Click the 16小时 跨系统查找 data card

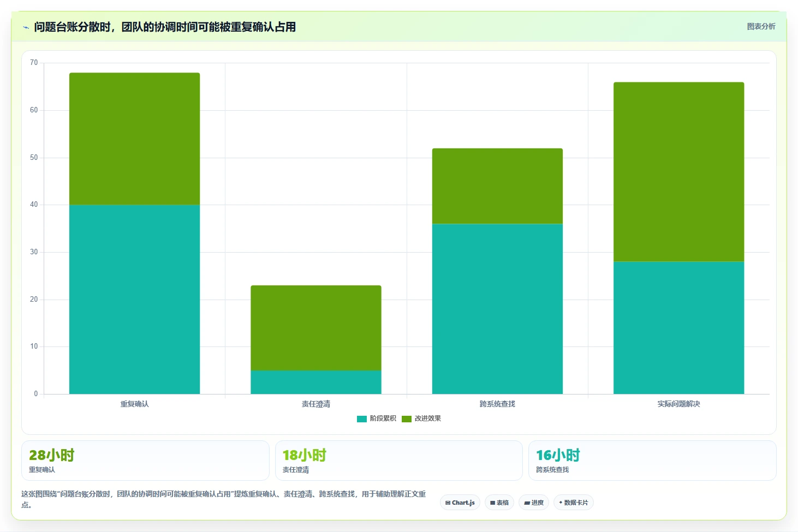click(x=652, y=461)
